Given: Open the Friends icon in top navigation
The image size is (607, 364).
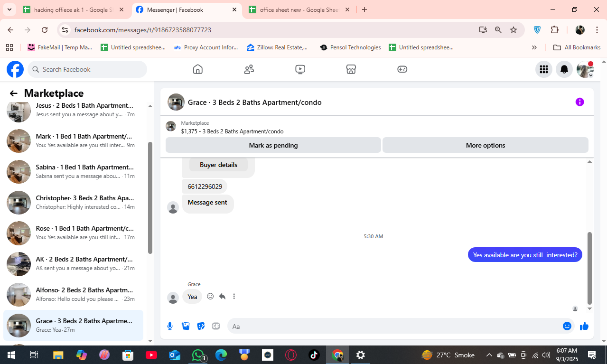Looking at the screenshot, I should [x=249, y=69].
